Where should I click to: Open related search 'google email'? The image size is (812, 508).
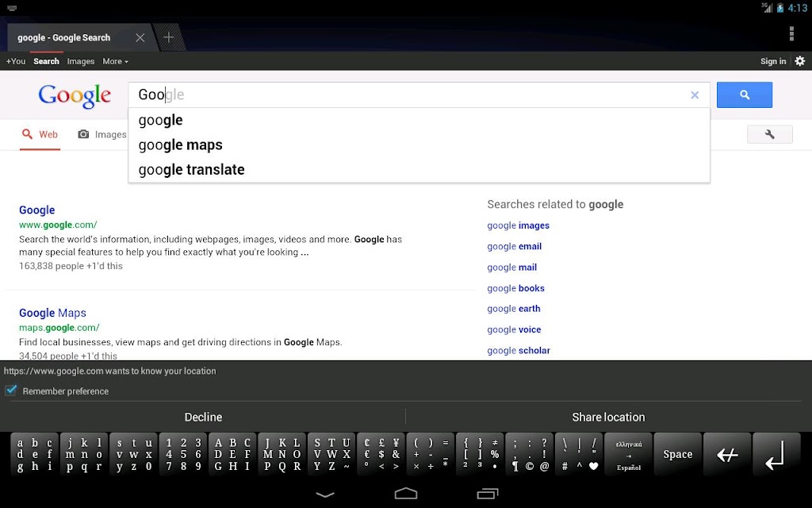click(514, 246)
